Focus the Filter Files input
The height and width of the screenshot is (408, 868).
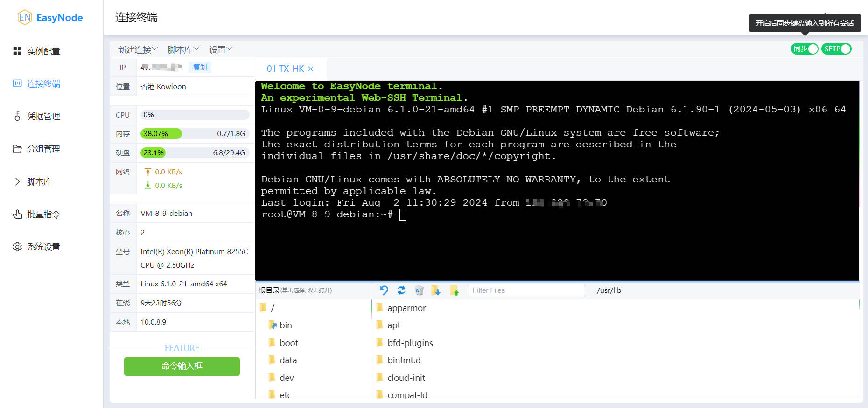point(526,290)
